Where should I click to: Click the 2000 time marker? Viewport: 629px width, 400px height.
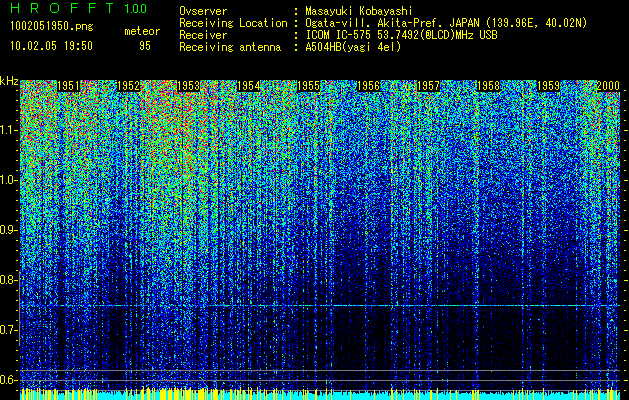(x=608, y=86)
